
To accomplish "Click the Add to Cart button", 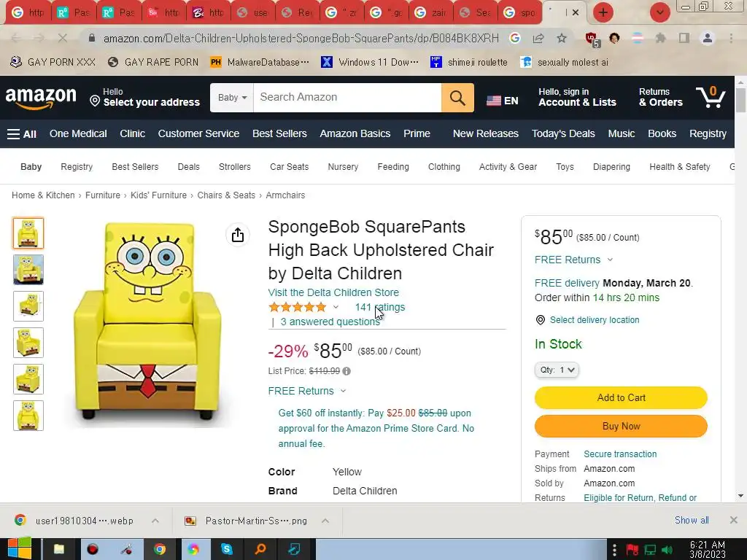I will point(621,397).
